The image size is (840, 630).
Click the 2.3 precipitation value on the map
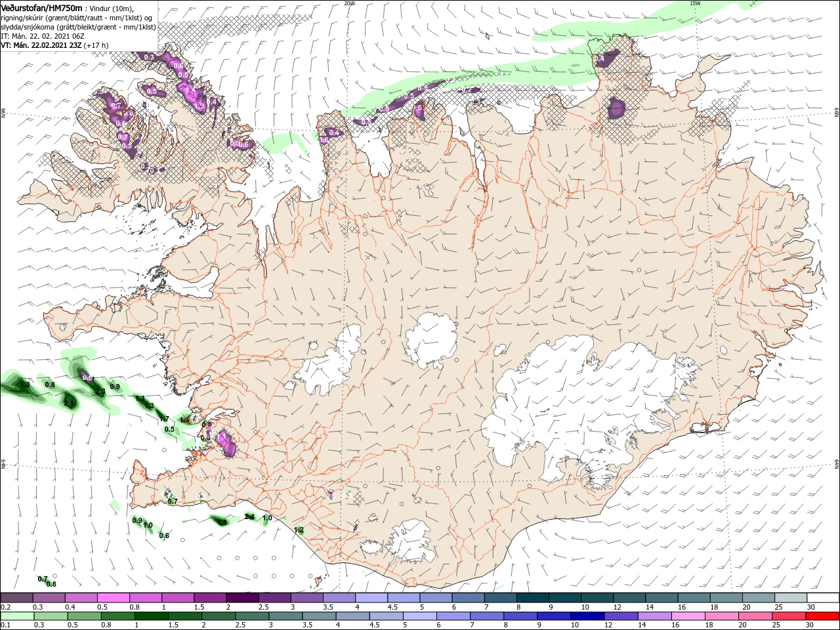point(100,392)
